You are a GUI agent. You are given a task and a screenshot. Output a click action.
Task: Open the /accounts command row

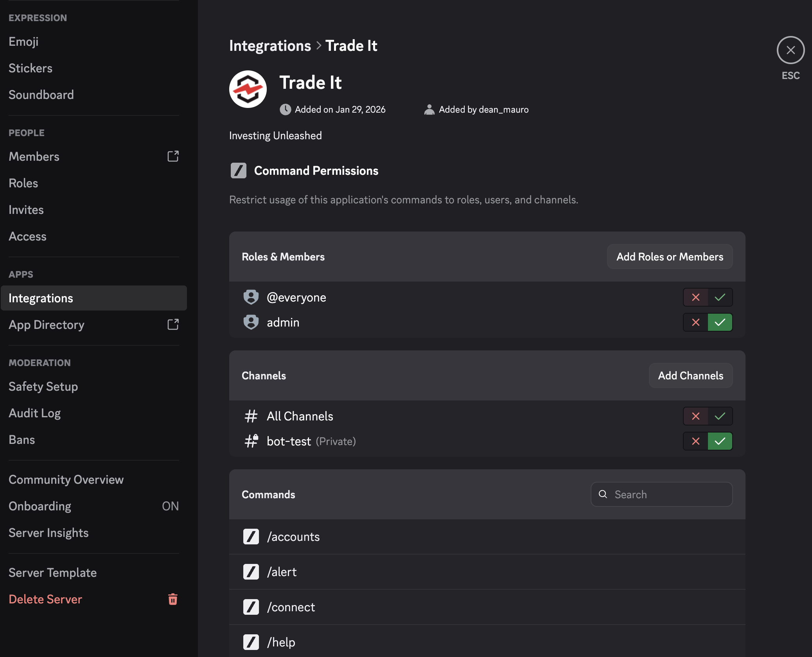click(x=487, y=537)
